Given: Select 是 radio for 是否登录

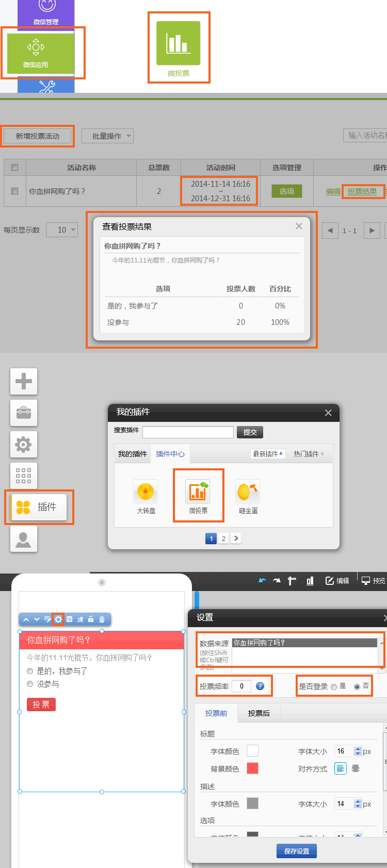Looking at the screenshot, I should point(334,687).
